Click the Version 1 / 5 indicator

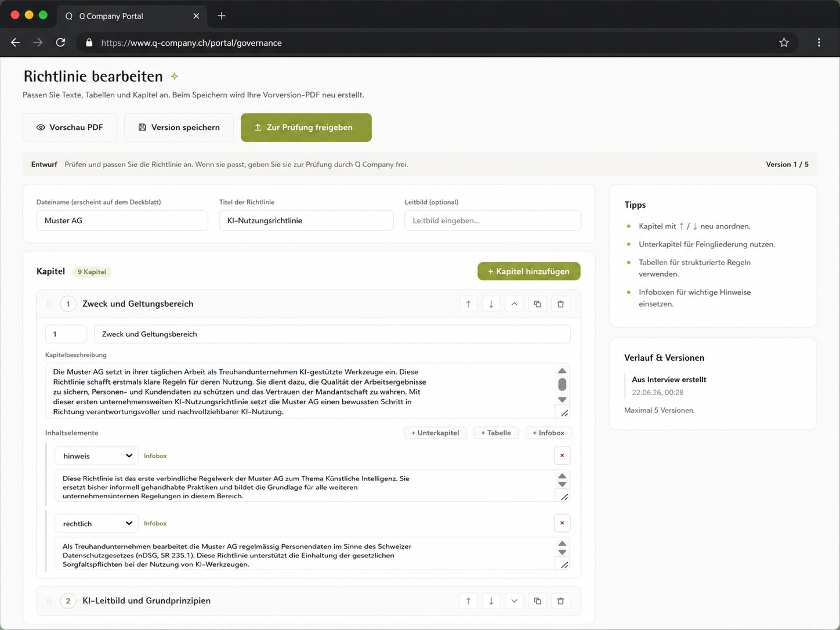pyautogui.click(x=787, y=165)
